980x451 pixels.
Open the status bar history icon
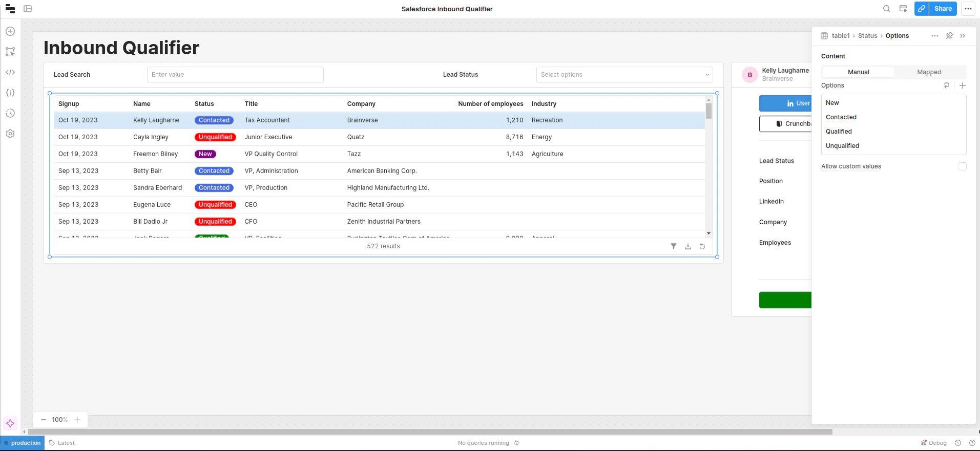coord(958,443)
